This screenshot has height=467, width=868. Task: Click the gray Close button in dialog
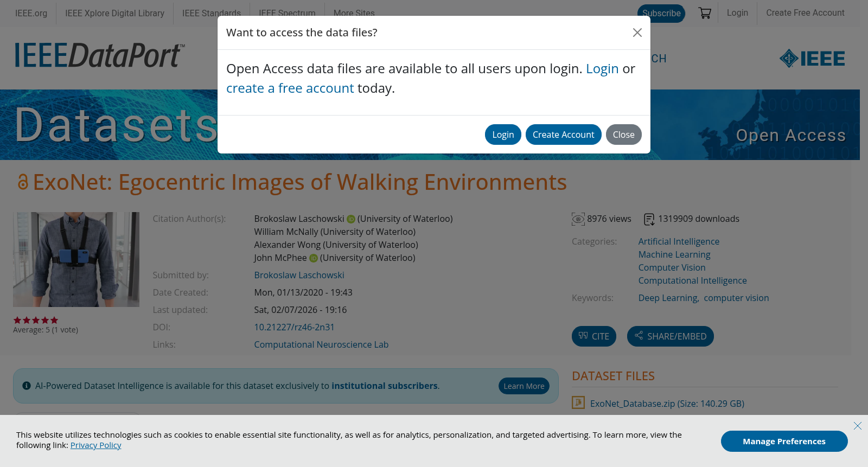pos(624,135)
